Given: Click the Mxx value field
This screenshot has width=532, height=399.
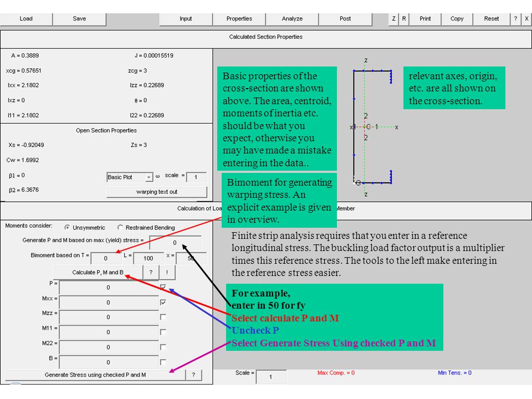Looking at the screenshot, I should click(109, 303).
